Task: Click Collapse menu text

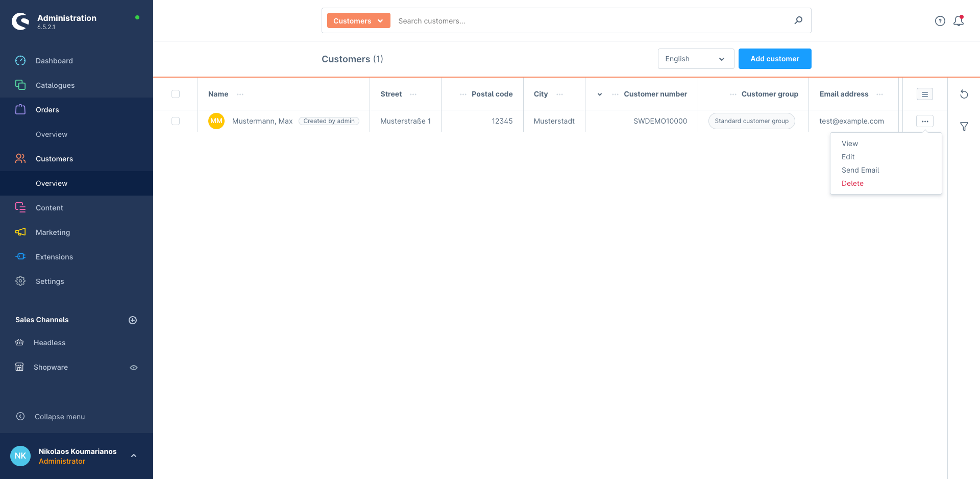Action: 60,417
